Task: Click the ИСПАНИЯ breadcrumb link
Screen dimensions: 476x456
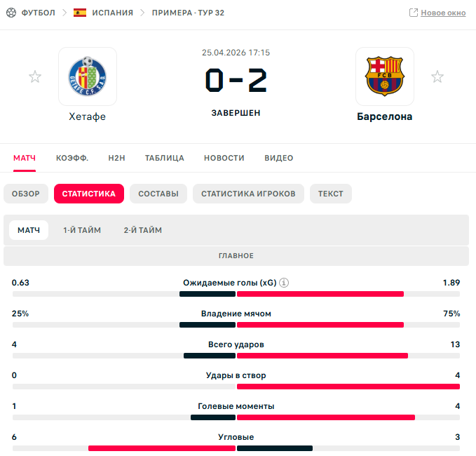Action: 113,13
